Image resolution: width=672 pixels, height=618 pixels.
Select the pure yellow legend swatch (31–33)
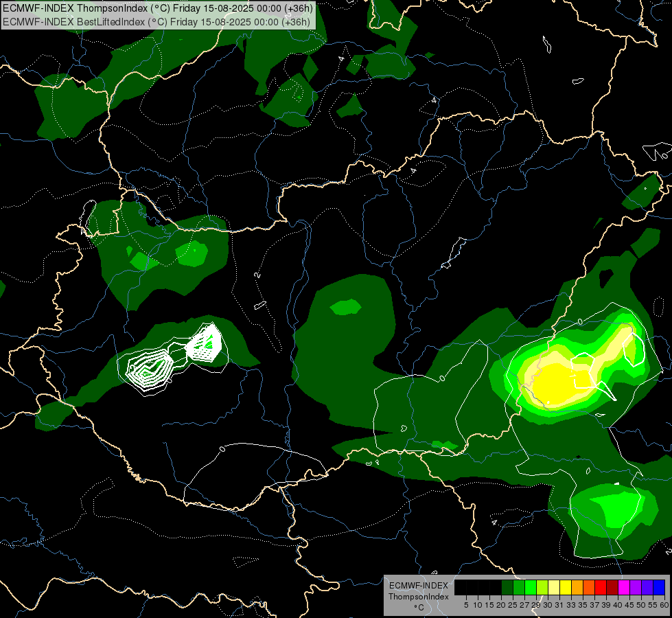tap(566, 587)
